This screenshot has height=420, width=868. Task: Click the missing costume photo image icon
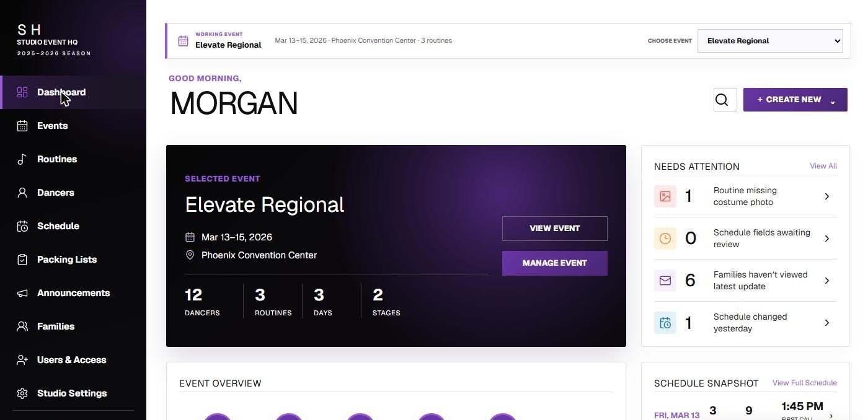(x=665, y=196)
